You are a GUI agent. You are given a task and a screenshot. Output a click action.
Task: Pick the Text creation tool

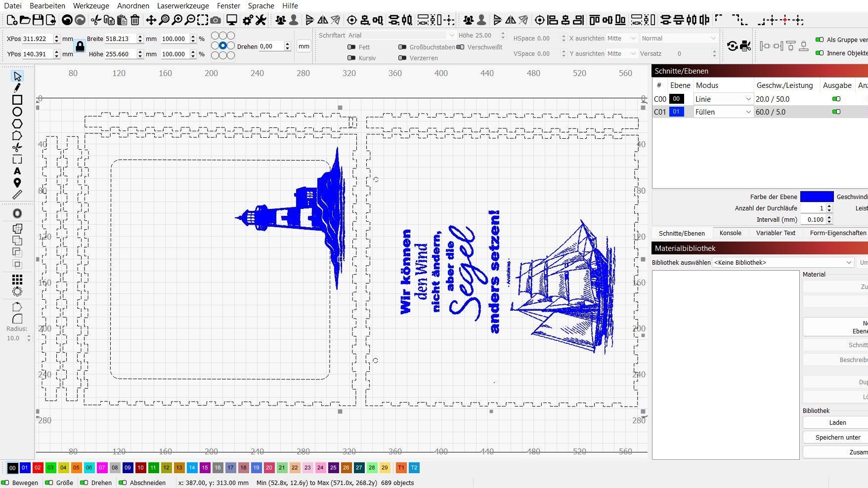point(17,171)
